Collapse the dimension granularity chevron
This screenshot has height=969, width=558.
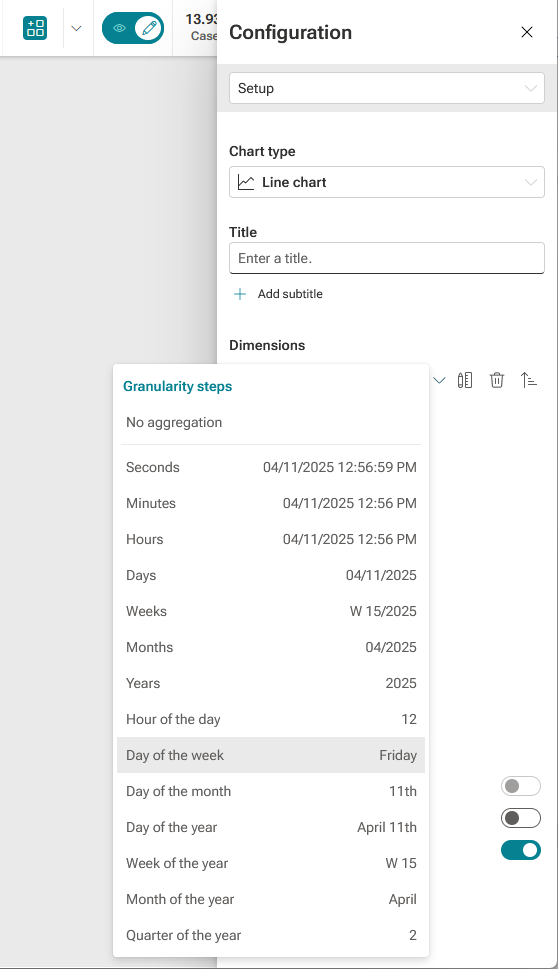439,380
